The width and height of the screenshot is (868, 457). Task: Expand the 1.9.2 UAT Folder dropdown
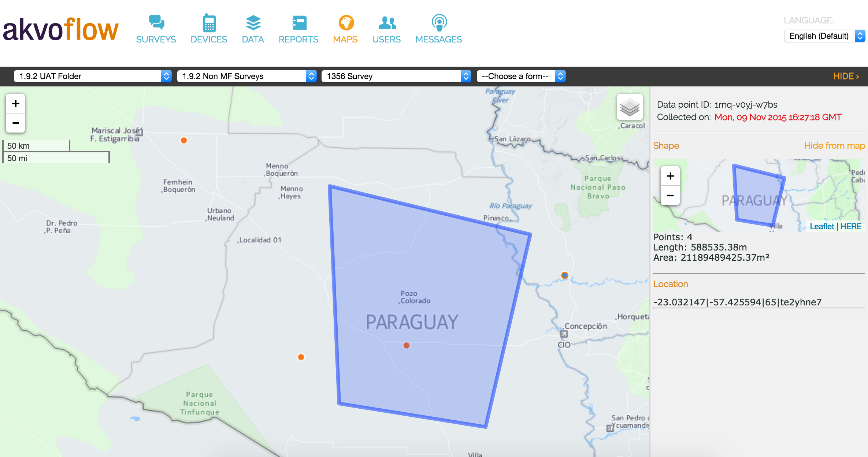(x=92, y=76)
